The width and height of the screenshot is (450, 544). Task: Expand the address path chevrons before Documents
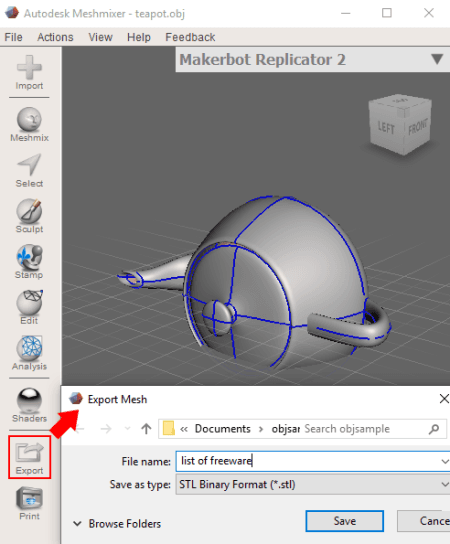pyautogui.click(x=184, y=429)
